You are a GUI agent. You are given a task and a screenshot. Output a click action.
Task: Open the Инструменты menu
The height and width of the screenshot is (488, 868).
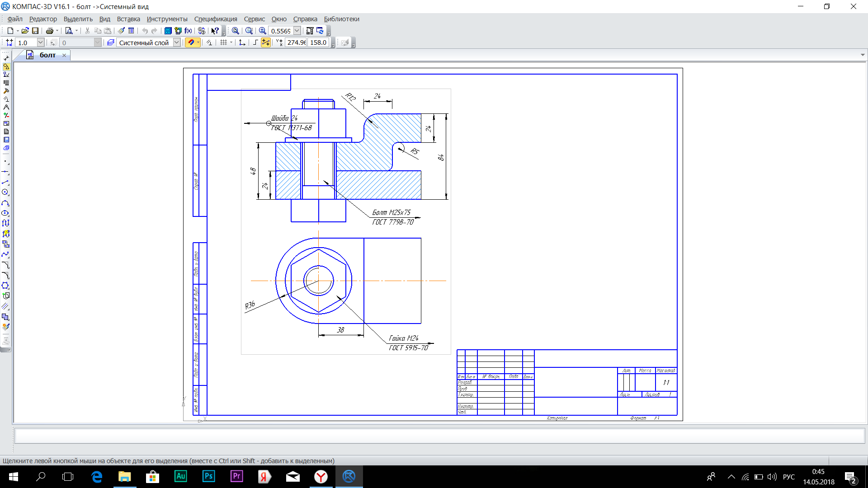pyautogui.click(x=167, y=19)
